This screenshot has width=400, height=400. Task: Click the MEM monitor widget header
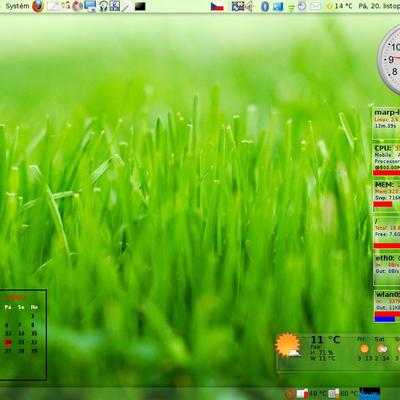point(384,185)
